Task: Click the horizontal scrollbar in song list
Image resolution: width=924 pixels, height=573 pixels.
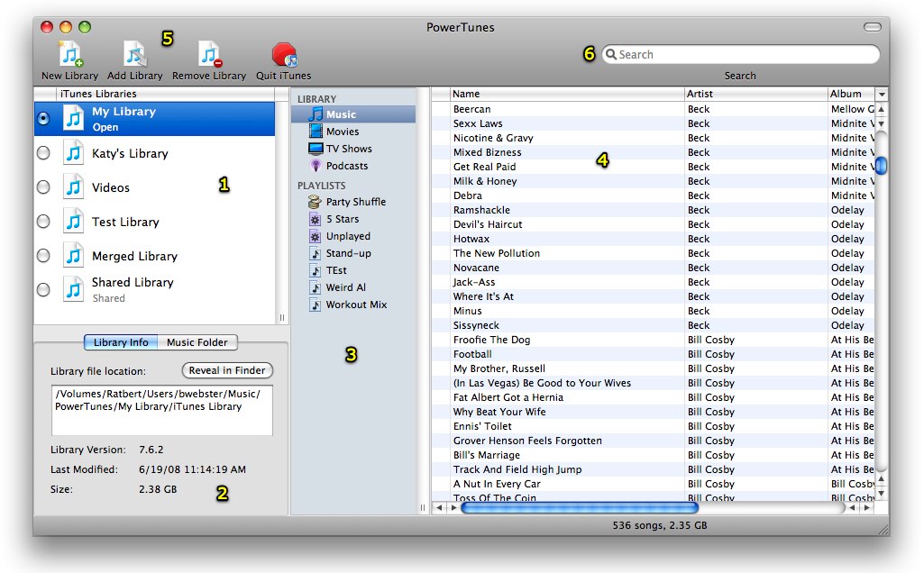Action: (579, 508)
